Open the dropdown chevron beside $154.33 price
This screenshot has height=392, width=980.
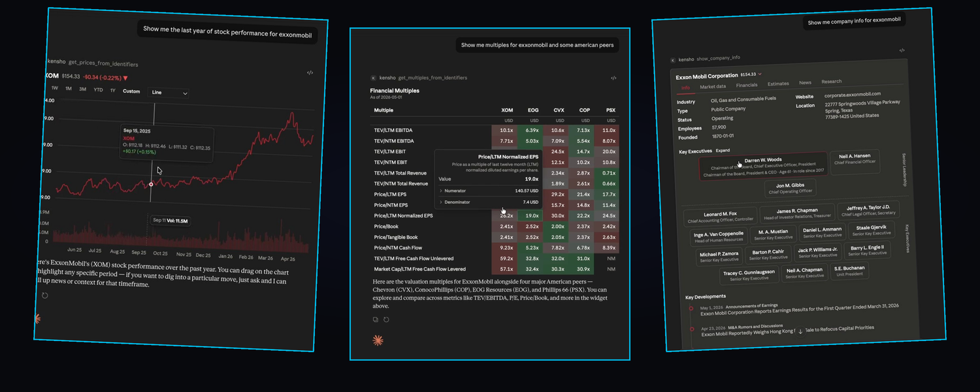pos(760,74)
